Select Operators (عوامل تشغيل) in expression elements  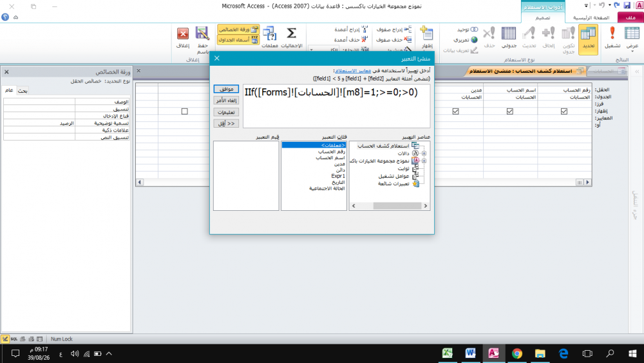click(394, 177)
